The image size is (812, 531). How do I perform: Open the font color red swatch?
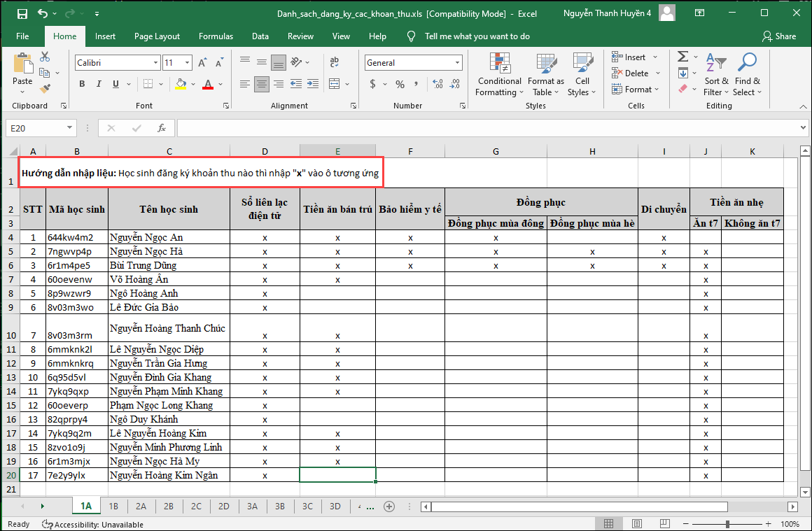coord(207,84)
